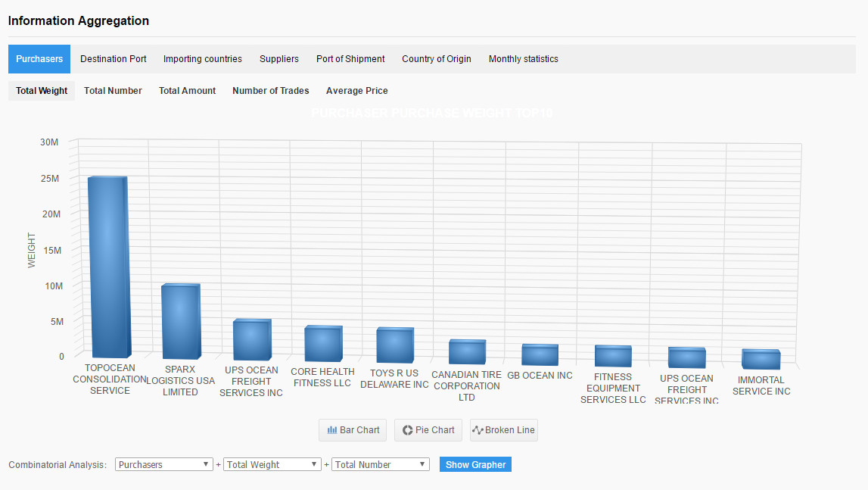Click the 15M y-axis value

52,251
